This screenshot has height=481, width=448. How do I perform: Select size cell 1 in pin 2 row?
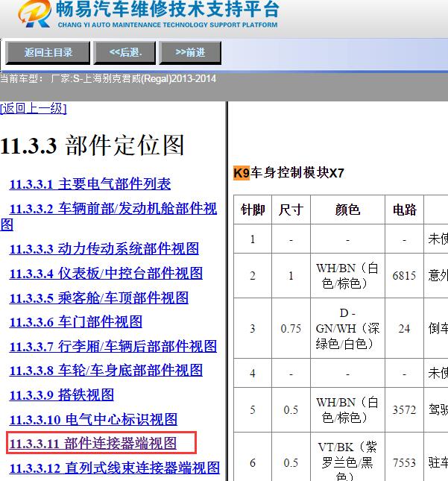click(291, 275)
